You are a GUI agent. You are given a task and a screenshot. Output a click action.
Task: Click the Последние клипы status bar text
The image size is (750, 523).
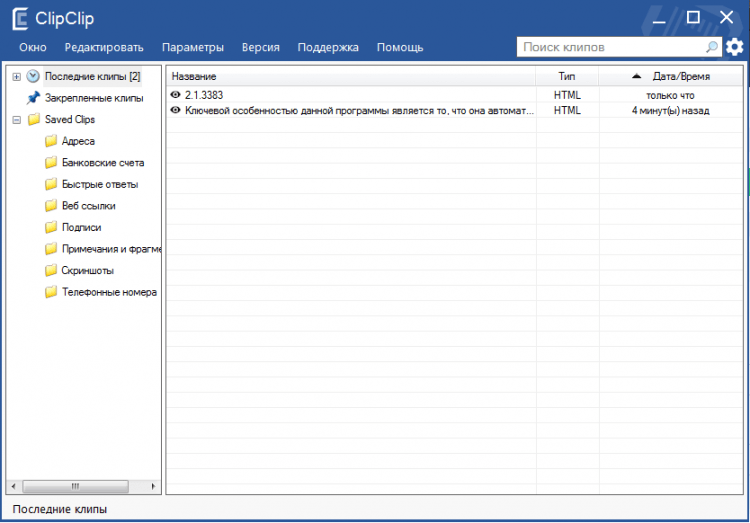pyautogui.click(x=60, y=509)
